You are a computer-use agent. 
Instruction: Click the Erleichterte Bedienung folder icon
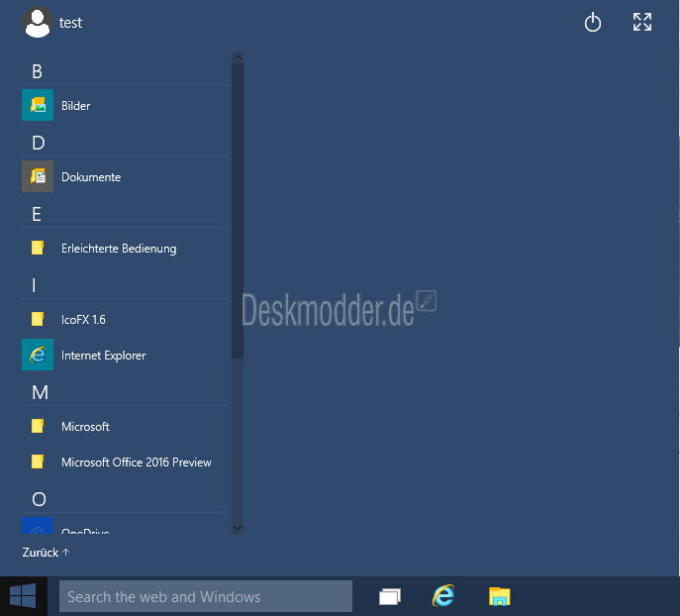point(38,248)
